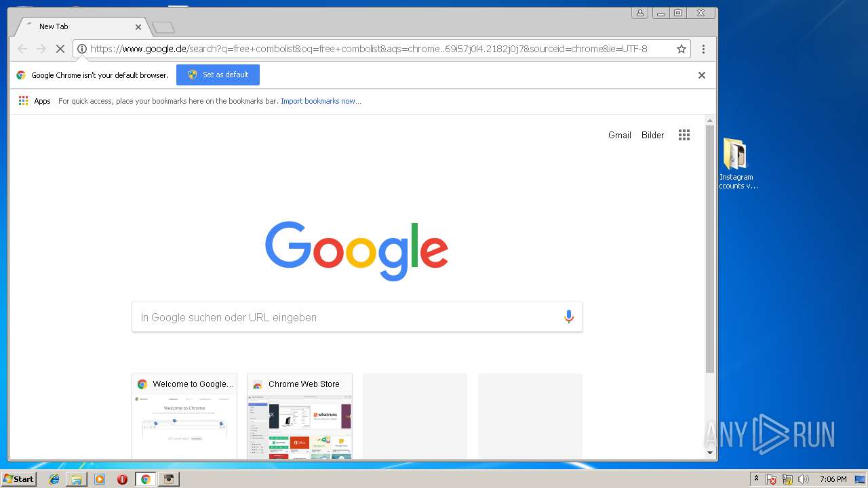Open Windows Explorer from taskbar
868x488 pixels.
pyautogui.click(x=77, y=479)
